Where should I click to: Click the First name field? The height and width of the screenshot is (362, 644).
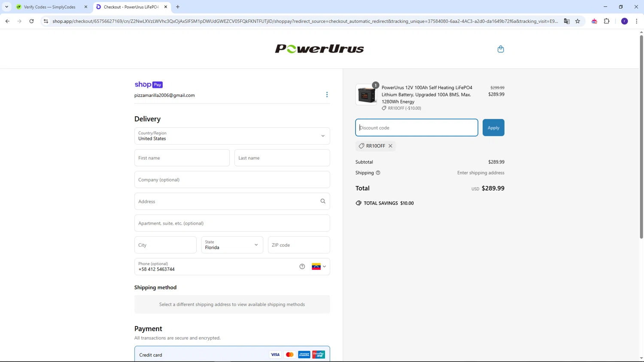(x=182, y=158)
